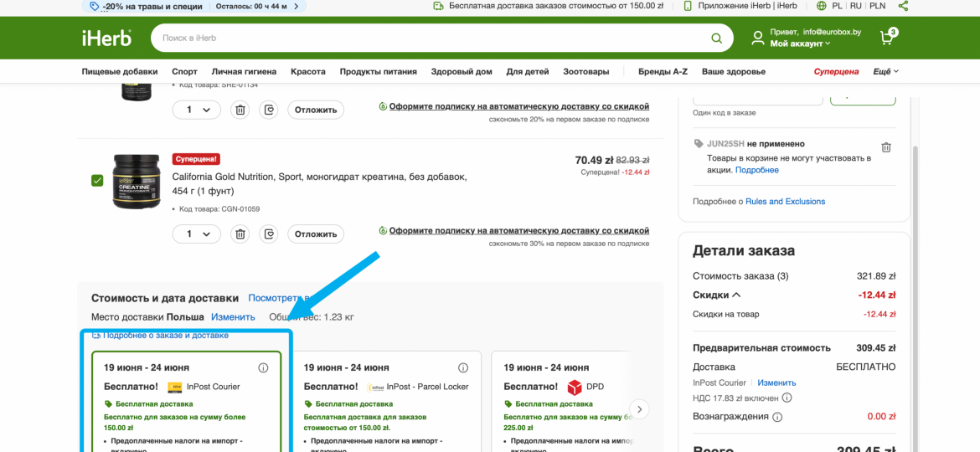
Task: Uncheck the creatine product checkbox
Action: pyautogui.click(x=97, y=181)
